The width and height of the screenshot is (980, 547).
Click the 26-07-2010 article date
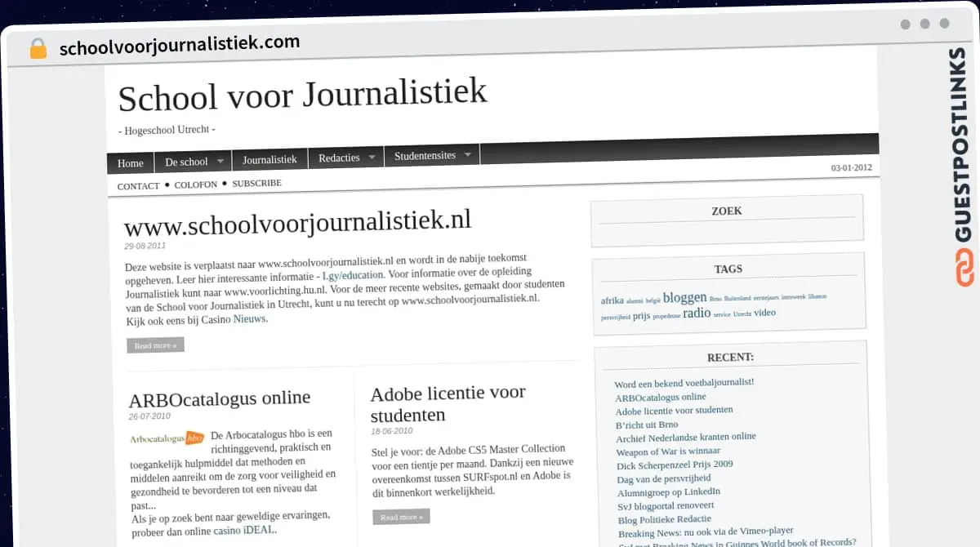coord(149,416)
